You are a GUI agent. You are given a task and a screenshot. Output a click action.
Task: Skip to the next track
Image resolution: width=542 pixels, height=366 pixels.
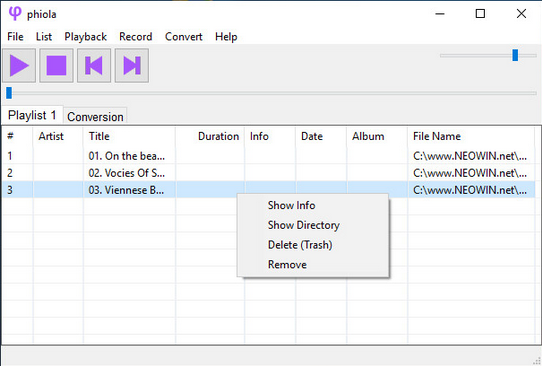coord(132,65)
